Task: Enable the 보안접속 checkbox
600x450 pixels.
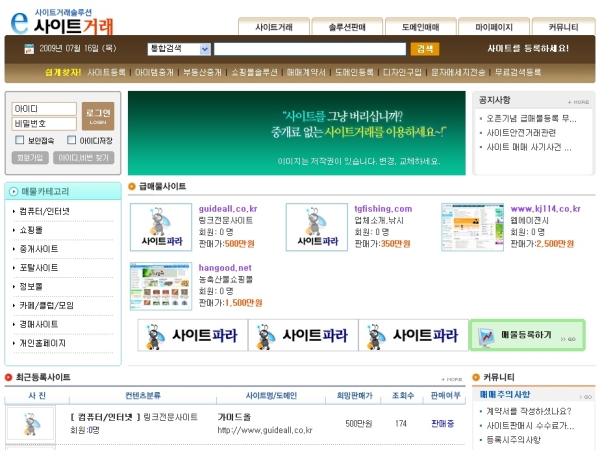Action: 19,141
